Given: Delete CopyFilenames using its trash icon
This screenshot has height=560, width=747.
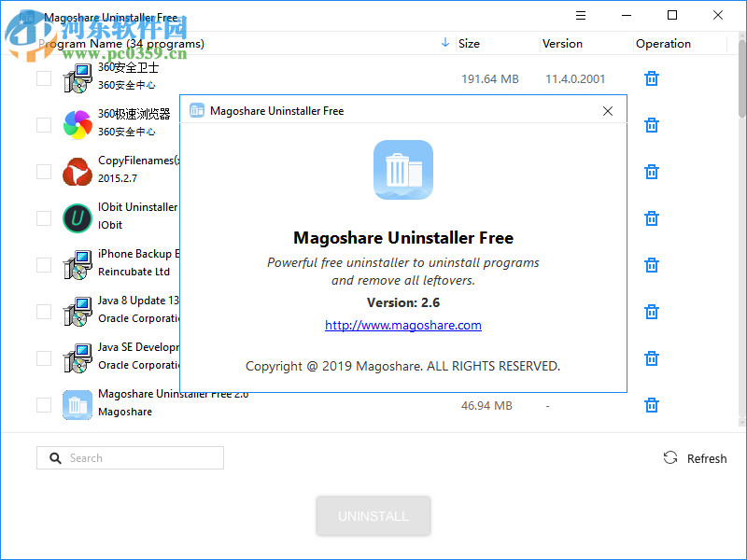Looking at the screenshot, I should coord(651,172).
